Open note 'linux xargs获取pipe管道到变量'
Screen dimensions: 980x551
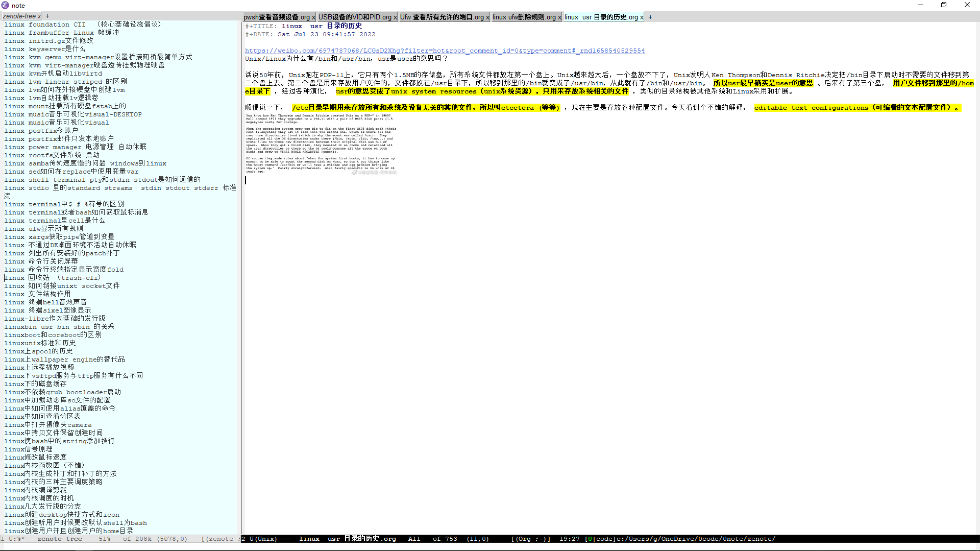[59, 237]
